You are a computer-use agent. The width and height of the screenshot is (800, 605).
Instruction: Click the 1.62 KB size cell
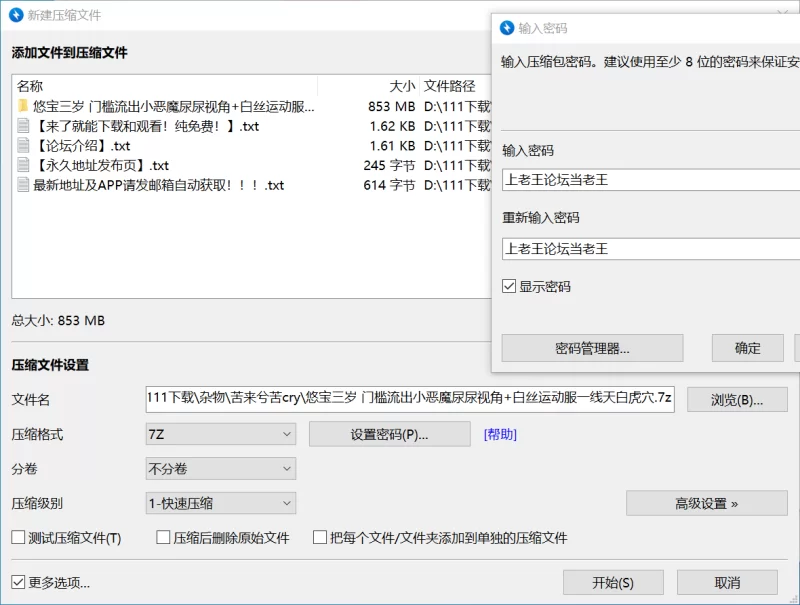point(392,126)
